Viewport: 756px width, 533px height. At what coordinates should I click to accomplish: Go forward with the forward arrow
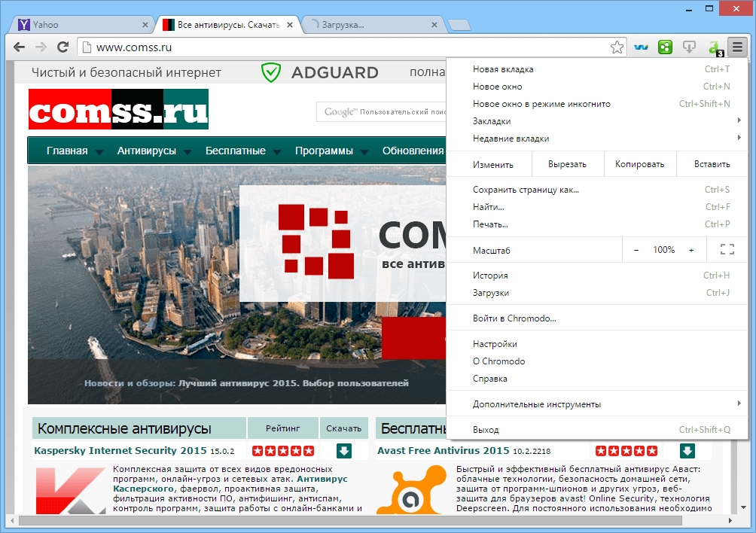point(41,47)
